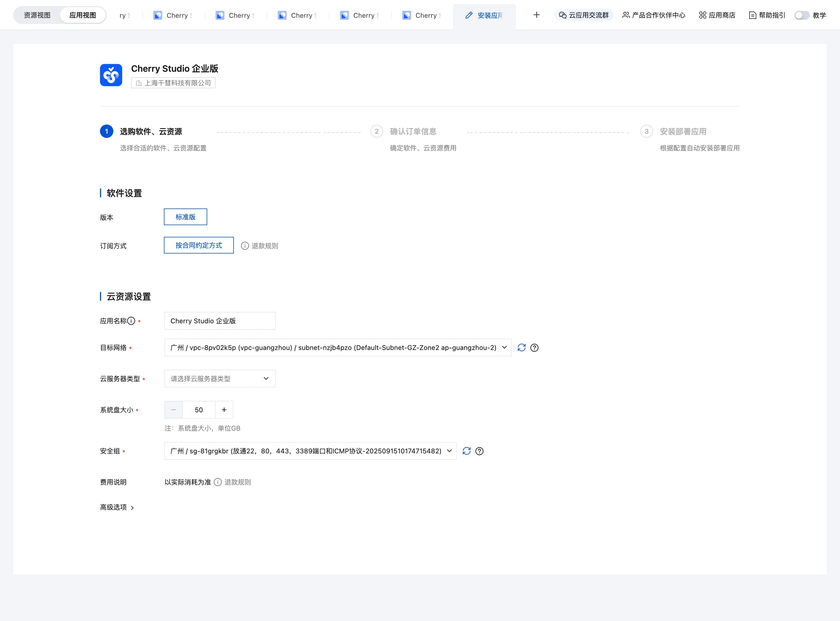Select the 按合同约定方式 subscription button
Screen dimensions: 840x621
(199, 245)
